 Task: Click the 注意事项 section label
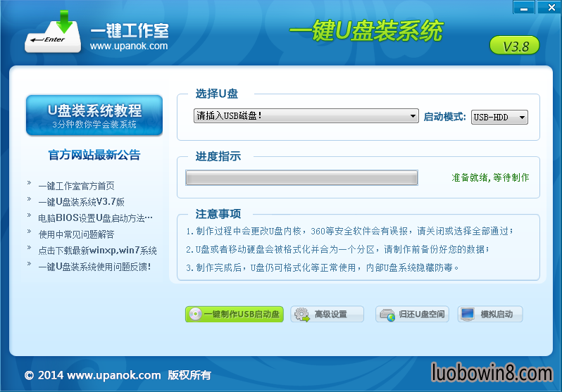click(x=218, y=214)
